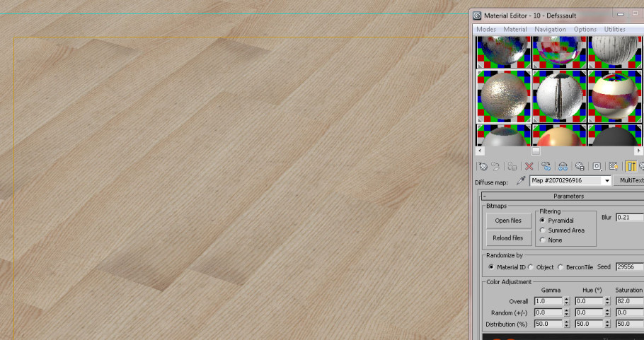
Task: Click the Diffuse map label
Action: click(x=491, y=182)
